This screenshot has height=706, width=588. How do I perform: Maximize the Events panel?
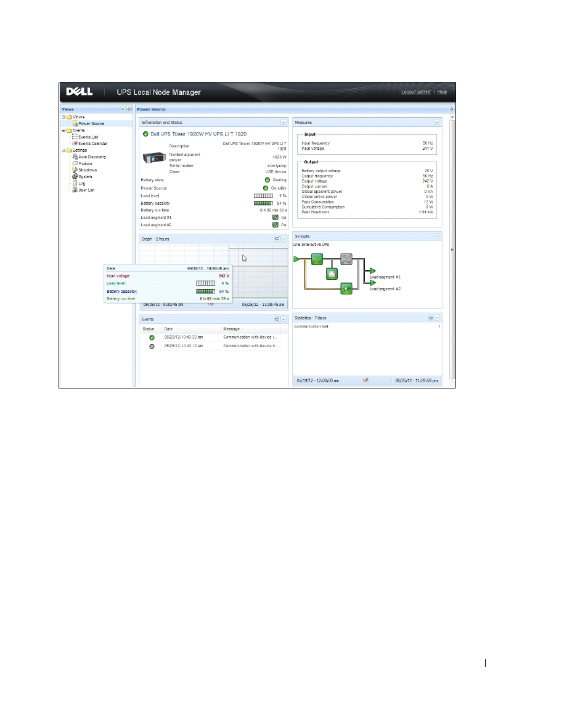pyautogui.click(x=277, y=319)
